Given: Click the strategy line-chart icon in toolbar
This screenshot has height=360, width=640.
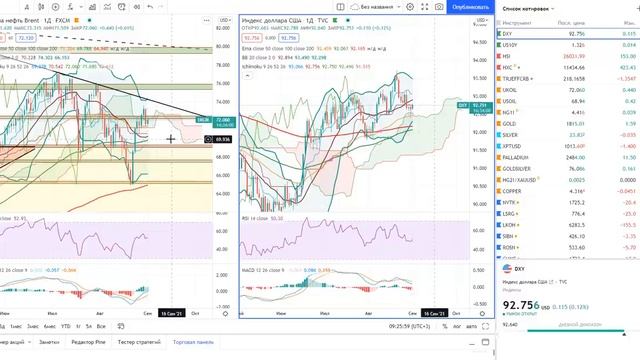Looking at the screenshot, I should (107, 7).
